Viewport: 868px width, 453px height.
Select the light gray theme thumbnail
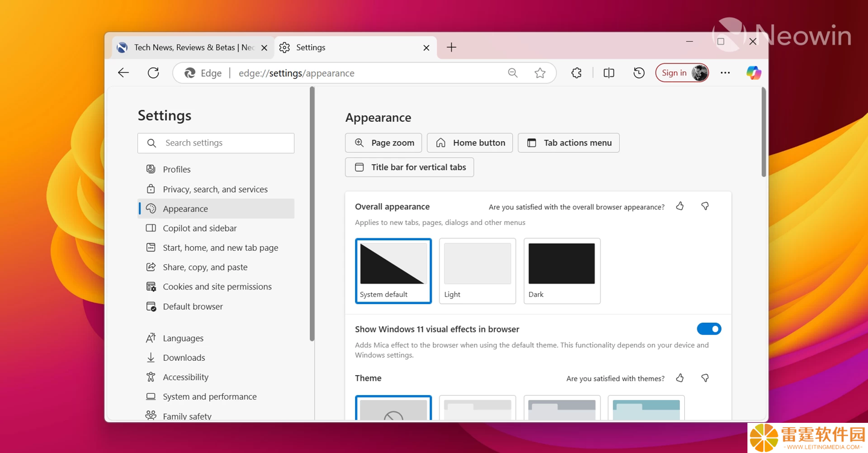477,408
